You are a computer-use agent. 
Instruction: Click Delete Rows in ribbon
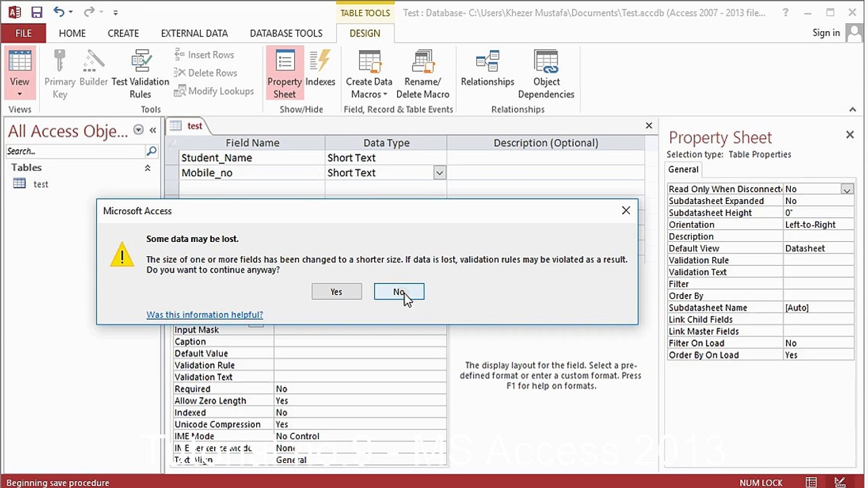pos(205,73)
